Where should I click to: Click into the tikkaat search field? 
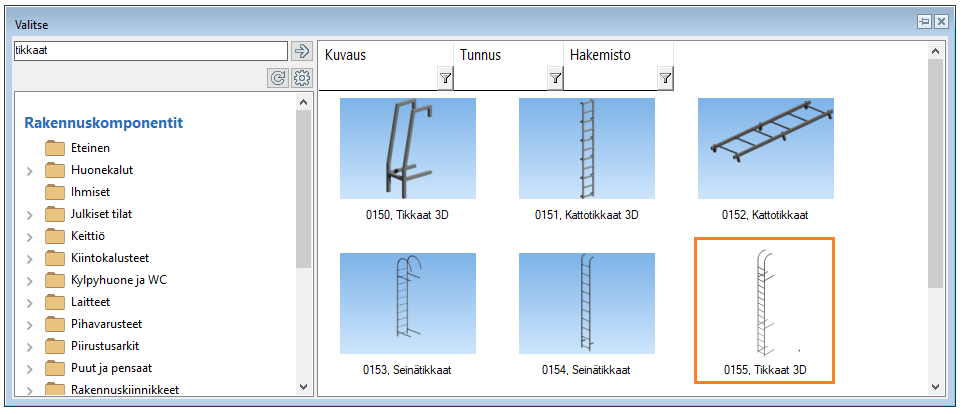[150, 51]
